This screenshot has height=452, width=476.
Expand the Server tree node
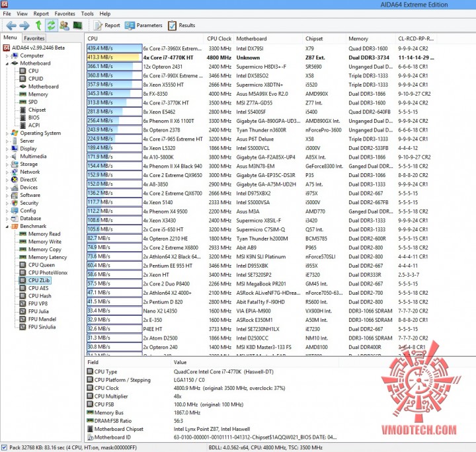click(7, 141)
